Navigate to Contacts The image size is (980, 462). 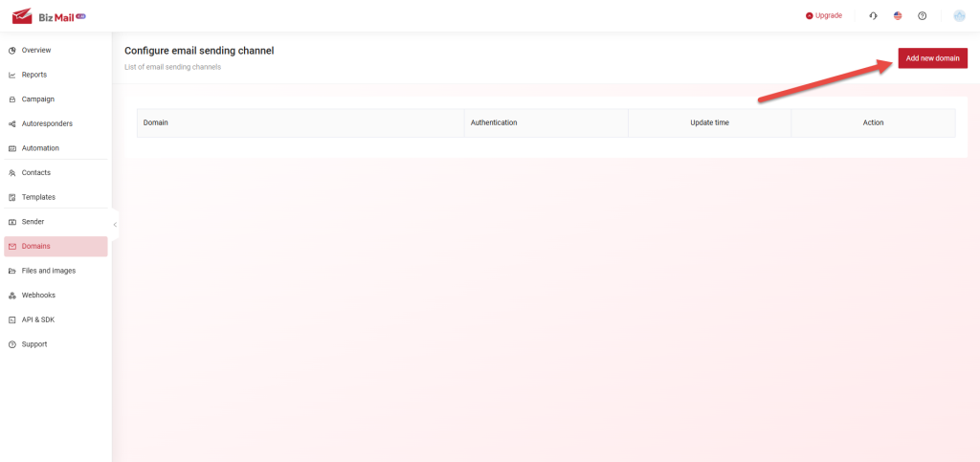[x=35, y=173]
